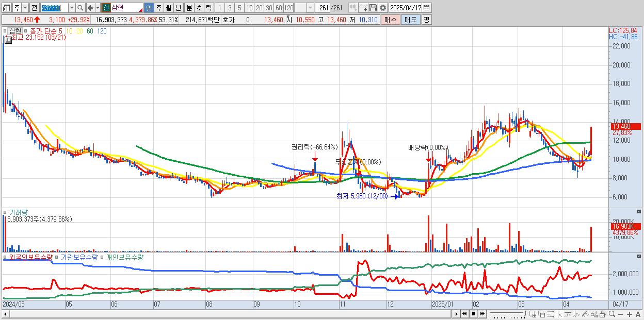Image resolution: width=644 pixels, height=320 pixels.
Task: Click the minus zoom out icon
Action: pos(621,314)
